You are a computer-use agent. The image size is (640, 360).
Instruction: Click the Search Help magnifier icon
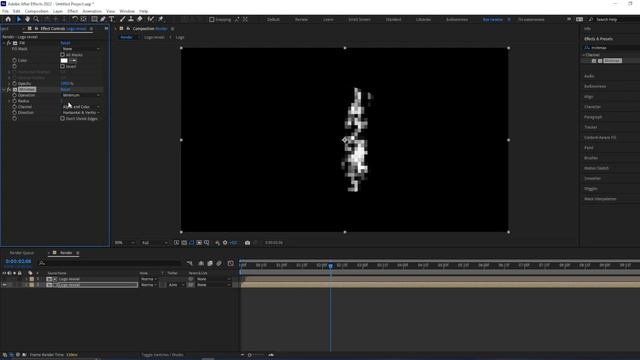point(591,20)
